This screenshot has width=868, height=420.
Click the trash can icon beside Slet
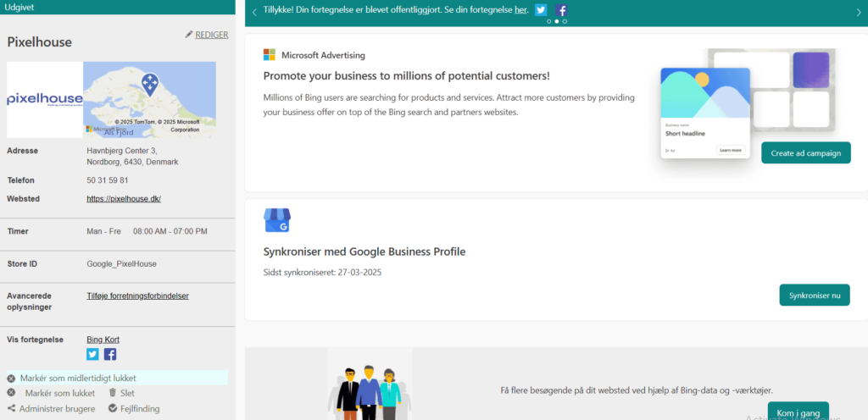113,393
